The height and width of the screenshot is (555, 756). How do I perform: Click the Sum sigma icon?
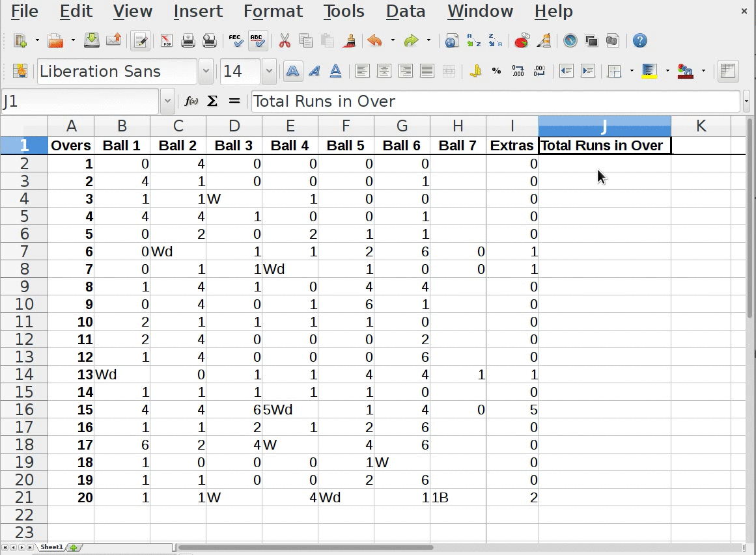coord(212,101)
